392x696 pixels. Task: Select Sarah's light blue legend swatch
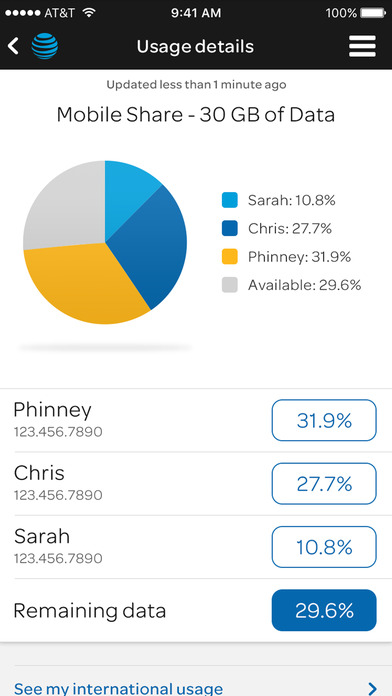230,200
